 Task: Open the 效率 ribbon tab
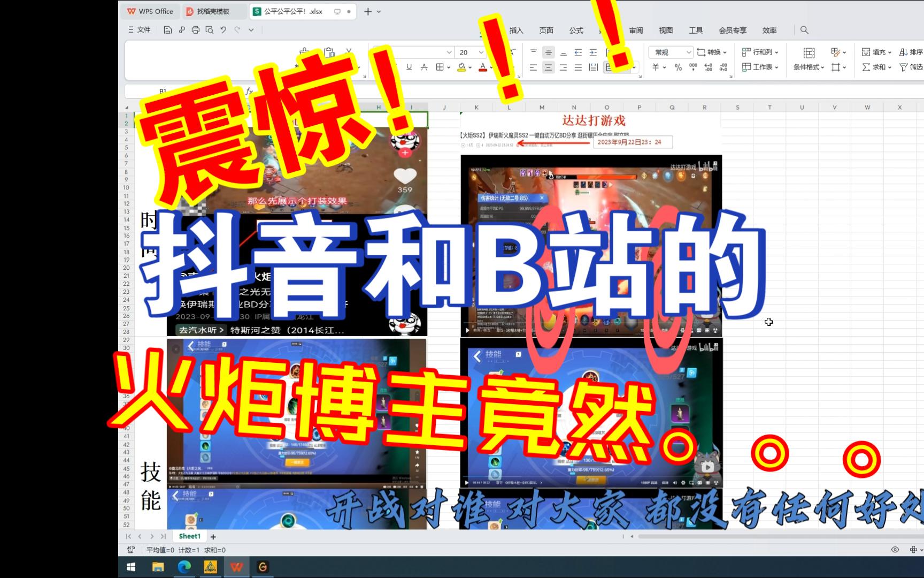pyautogui.click(x=769, y=31)
